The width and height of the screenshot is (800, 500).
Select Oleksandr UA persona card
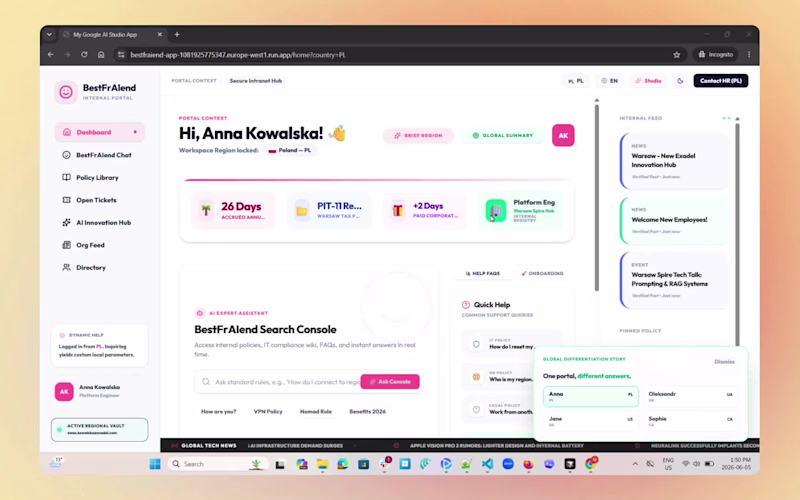(690, 396)
